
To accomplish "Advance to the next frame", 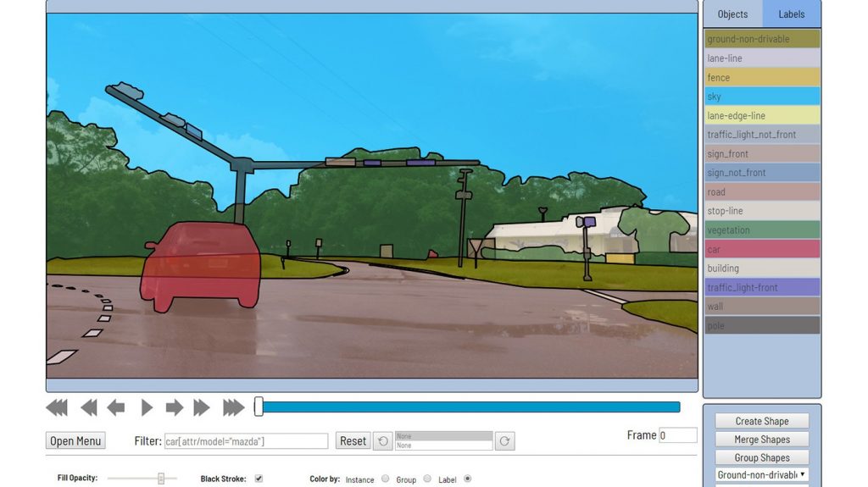I will point(174,408).
